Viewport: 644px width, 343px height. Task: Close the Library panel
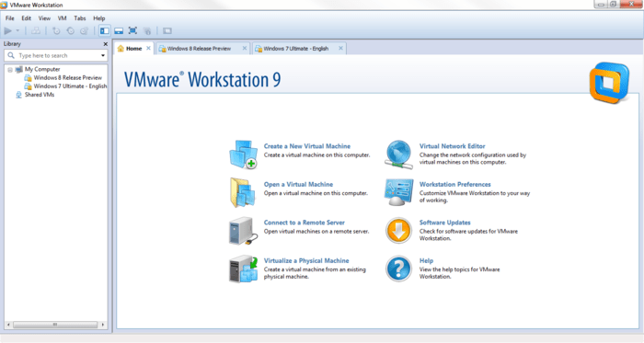click(105, 44)
